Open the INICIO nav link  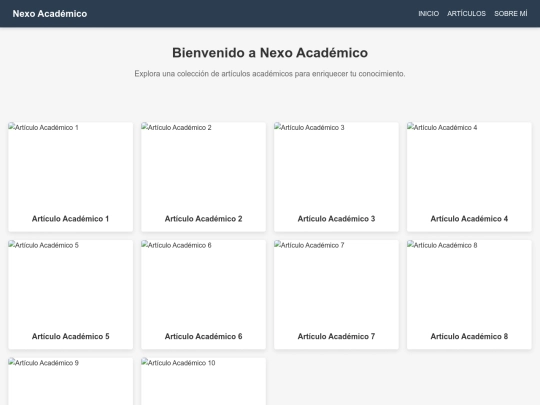pos(428,14)
